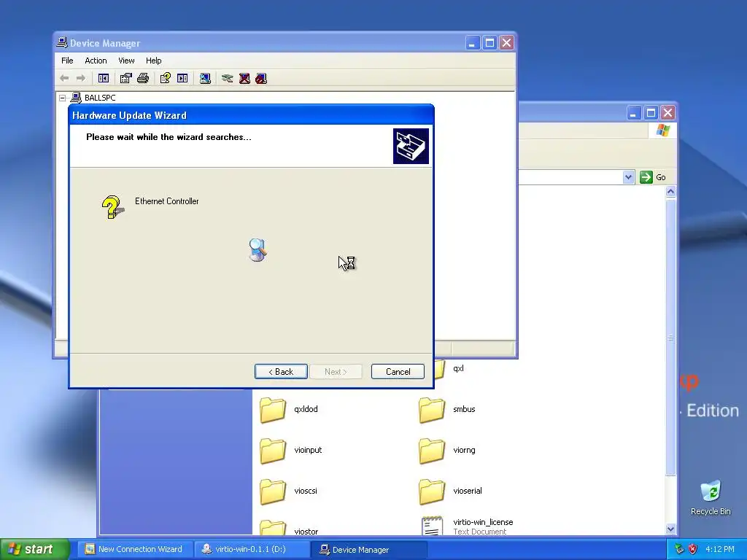This screenshot has height=560, width=747.
Task: Close the Explorer window
Action: pos(668,113)
